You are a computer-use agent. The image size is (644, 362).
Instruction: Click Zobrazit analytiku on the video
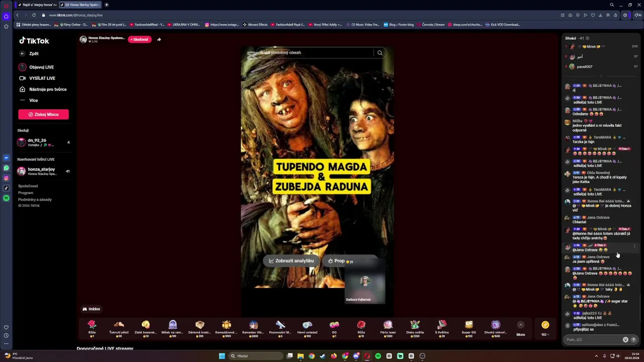coord(291,261)
